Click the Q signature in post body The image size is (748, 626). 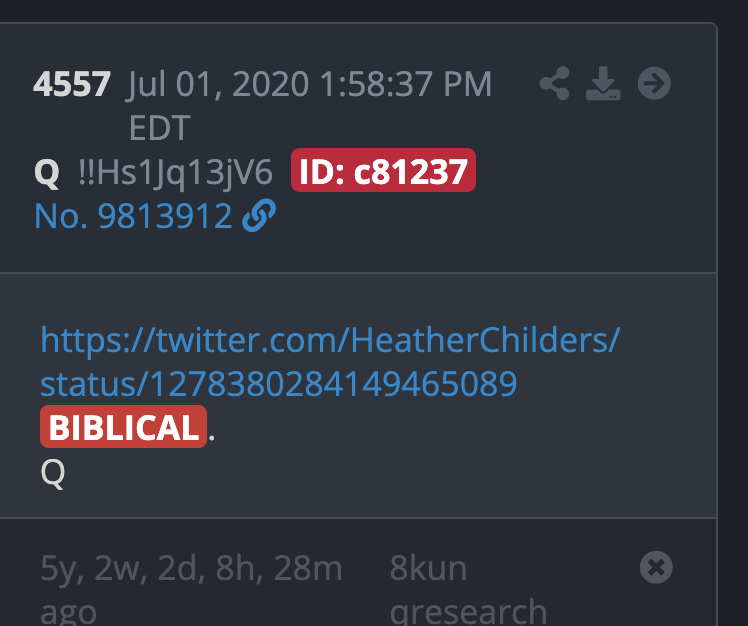pos(52,473)
